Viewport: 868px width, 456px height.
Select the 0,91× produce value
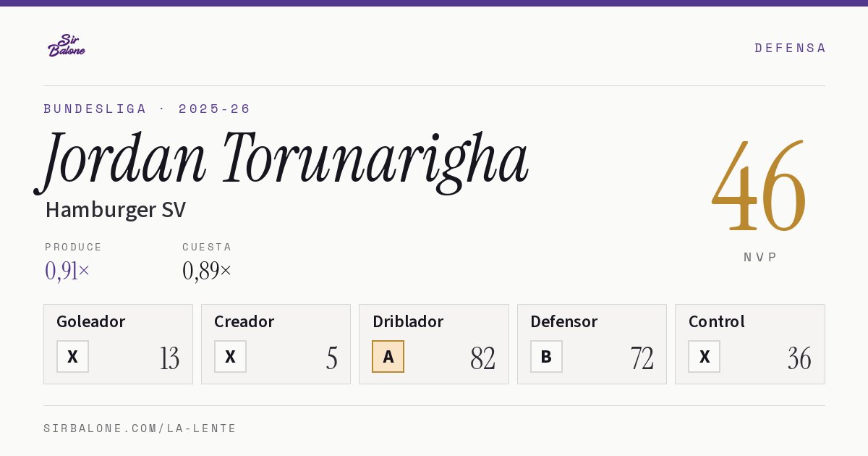point(67,271)
